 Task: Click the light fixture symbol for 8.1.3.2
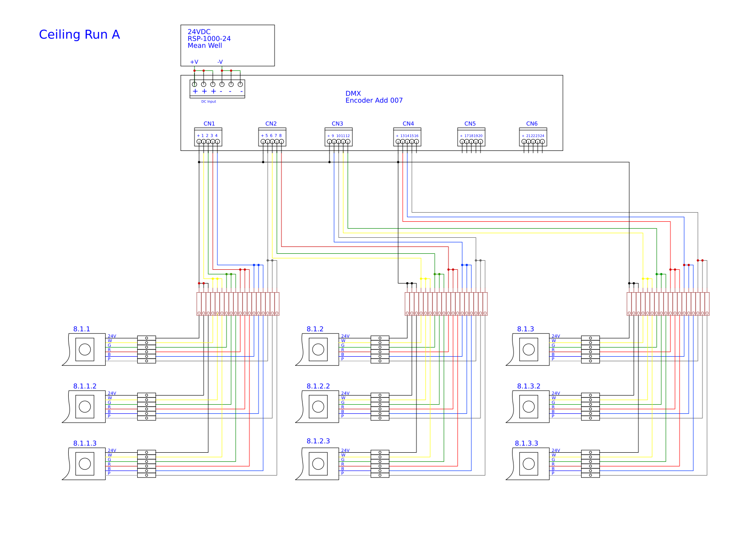(528, 407)
